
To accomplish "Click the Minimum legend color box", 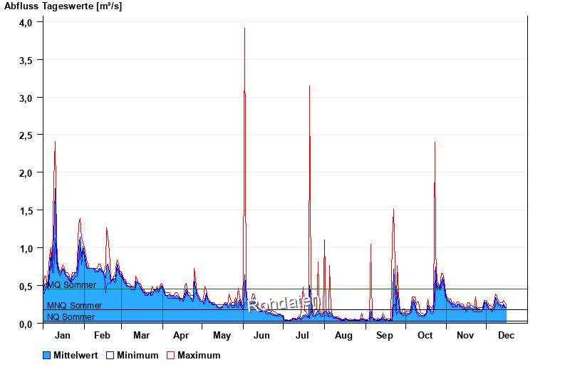I will 110,355.
